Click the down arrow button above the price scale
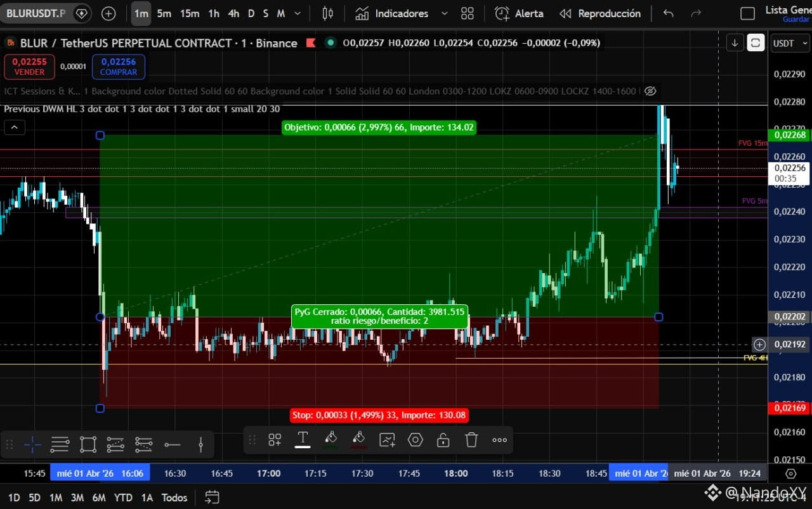 tap(735, 43)
